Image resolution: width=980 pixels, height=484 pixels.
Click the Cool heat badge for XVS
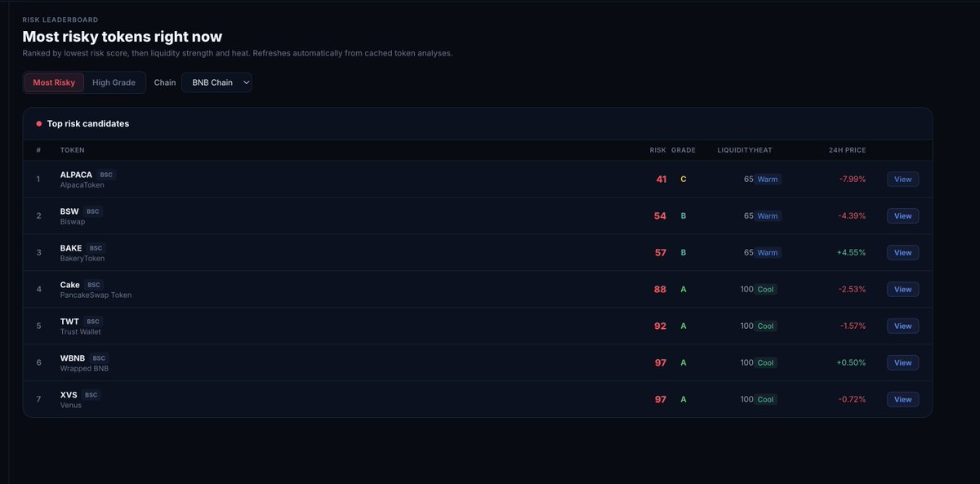(x=766, y=400)
